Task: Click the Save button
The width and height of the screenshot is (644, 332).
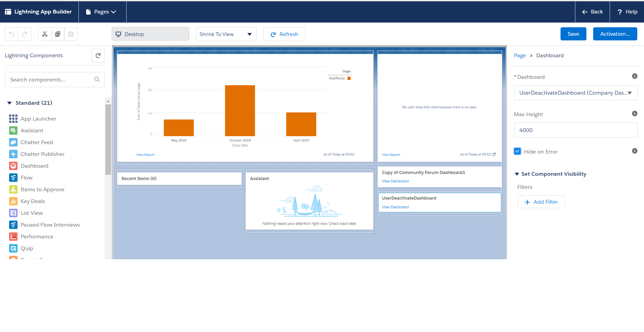Action: tap(573, 34)
